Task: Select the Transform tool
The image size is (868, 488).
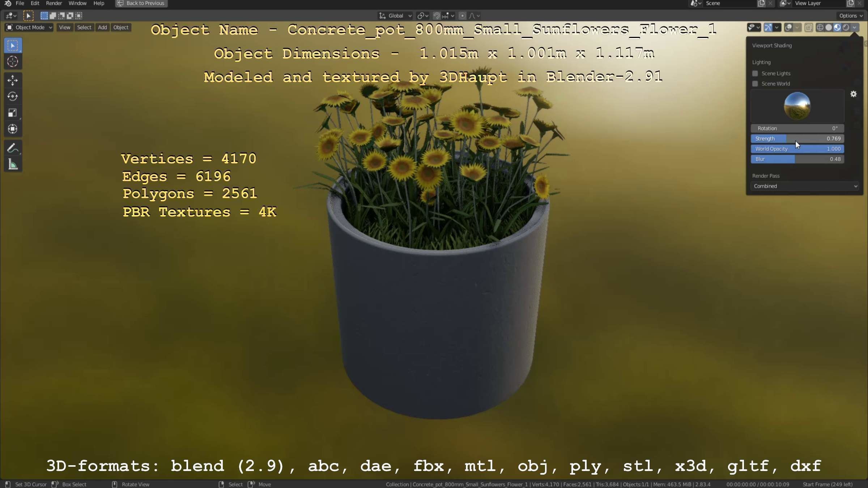Action: [13, 129]
